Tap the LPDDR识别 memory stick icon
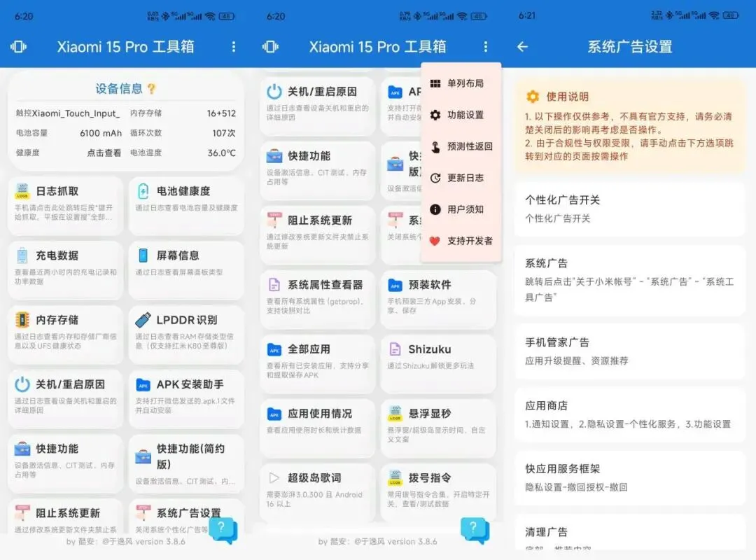This screenshot has height=560, width=756. (143, 320)
